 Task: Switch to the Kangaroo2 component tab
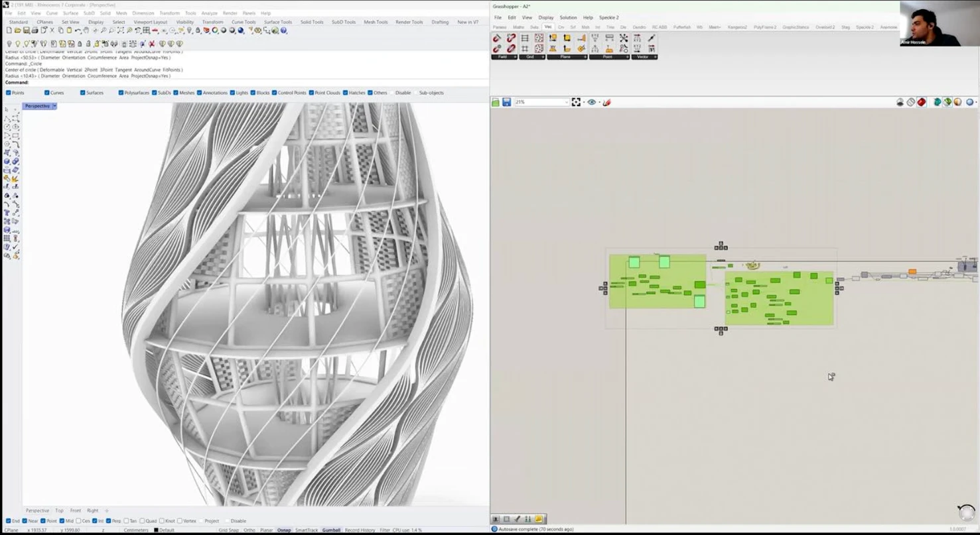(736, 27)
